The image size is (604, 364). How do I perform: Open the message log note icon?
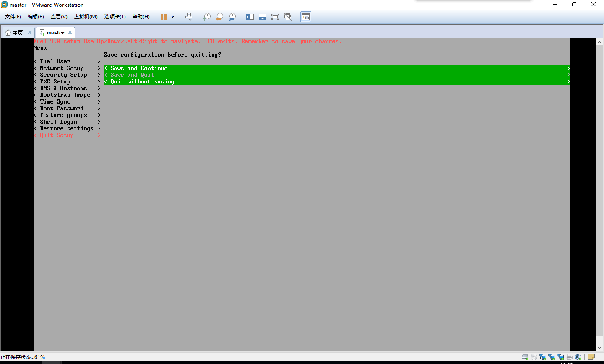(591, 357)
